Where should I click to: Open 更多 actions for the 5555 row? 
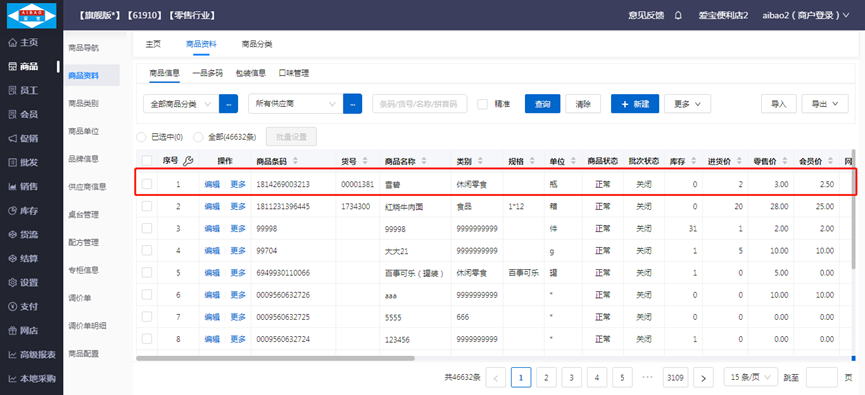[x=238, y=317]
